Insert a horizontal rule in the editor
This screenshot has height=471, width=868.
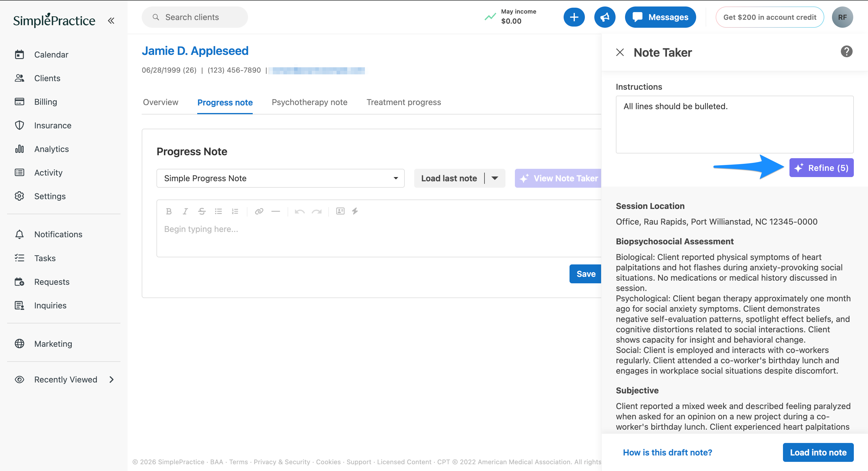[x=276, y=211]
